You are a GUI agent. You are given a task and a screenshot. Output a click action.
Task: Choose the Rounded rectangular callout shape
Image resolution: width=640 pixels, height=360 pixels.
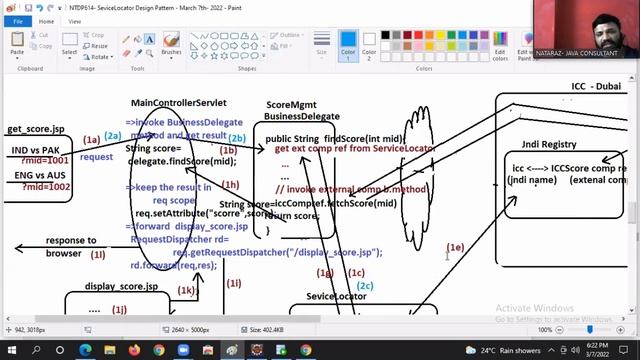[234, 56]
